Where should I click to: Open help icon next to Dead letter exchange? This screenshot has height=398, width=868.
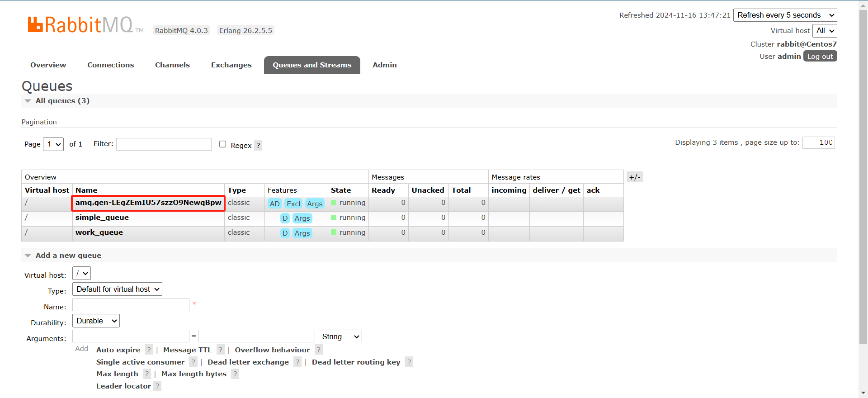(x=297, y=362)
